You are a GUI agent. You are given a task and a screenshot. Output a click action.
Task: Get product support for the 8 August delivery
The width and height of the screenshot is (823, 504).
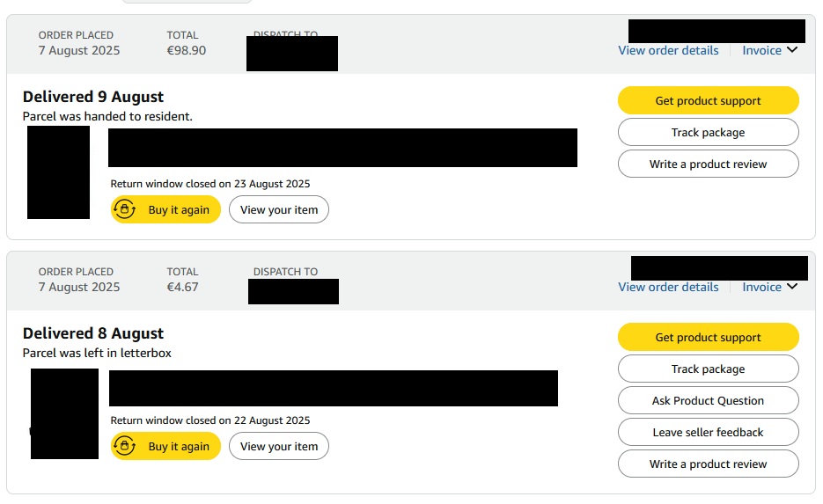(708, 337)
